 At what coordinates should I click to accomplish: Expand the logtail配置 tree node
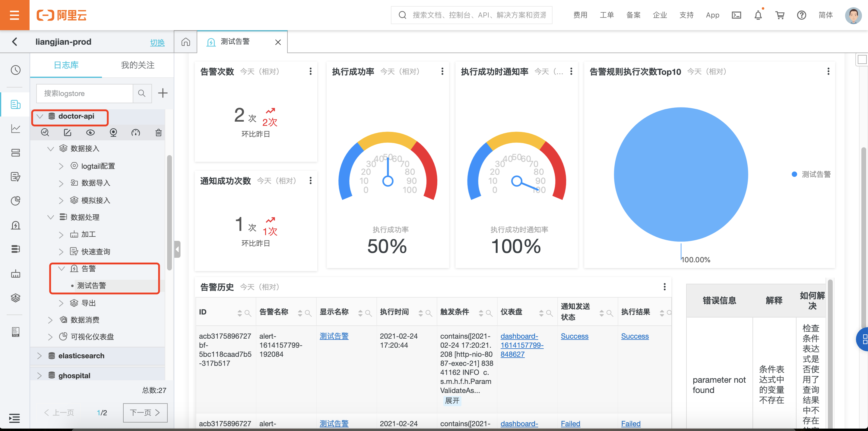[61, 166]
